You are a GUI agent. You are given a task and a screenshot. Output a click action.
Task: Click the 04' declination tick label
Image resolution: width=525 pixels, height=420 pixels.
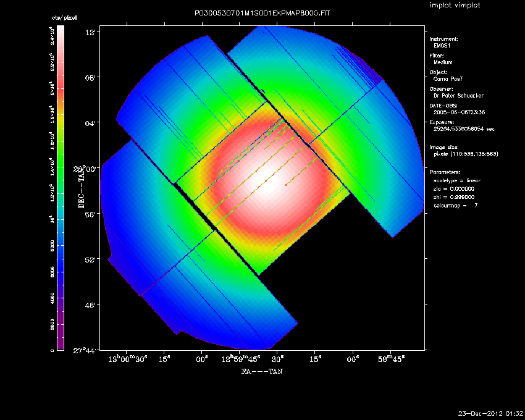[x=92, y=123]
